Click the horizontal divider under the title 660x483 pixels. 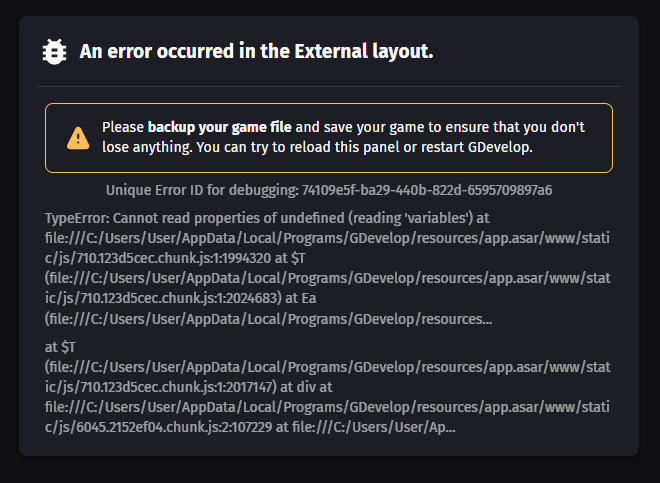click(329, 86)
